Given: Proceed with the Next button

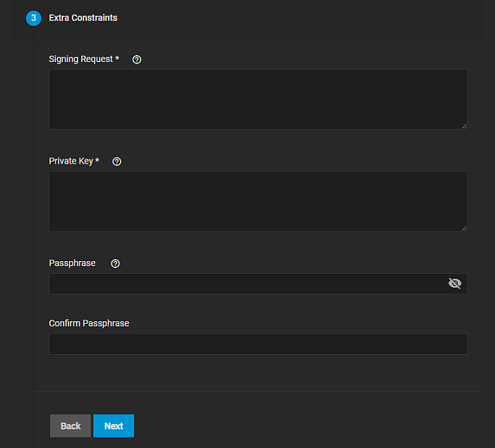Looking at the screenshot, I should tap(114, 426).
